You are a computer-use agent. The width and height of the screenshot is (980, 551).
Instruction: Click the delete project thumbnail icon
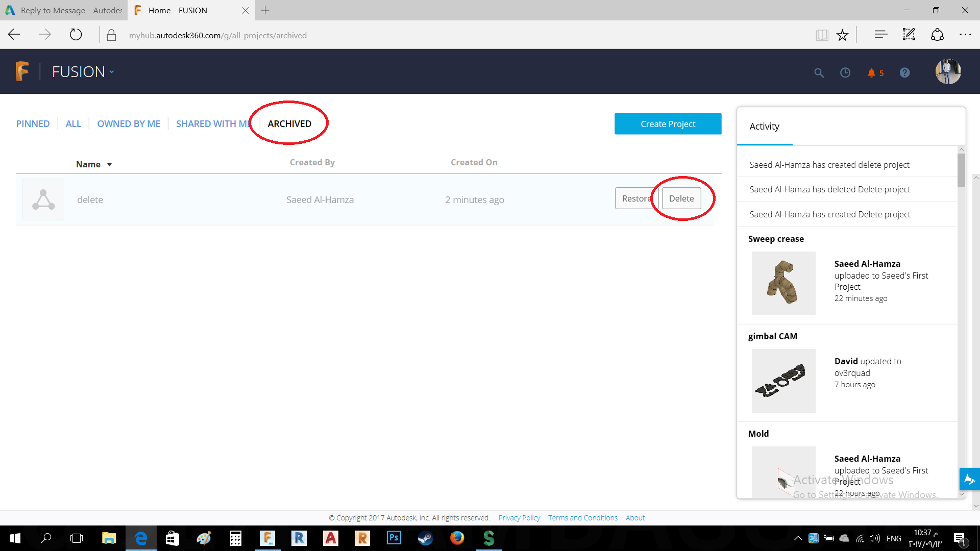(43, 199)
